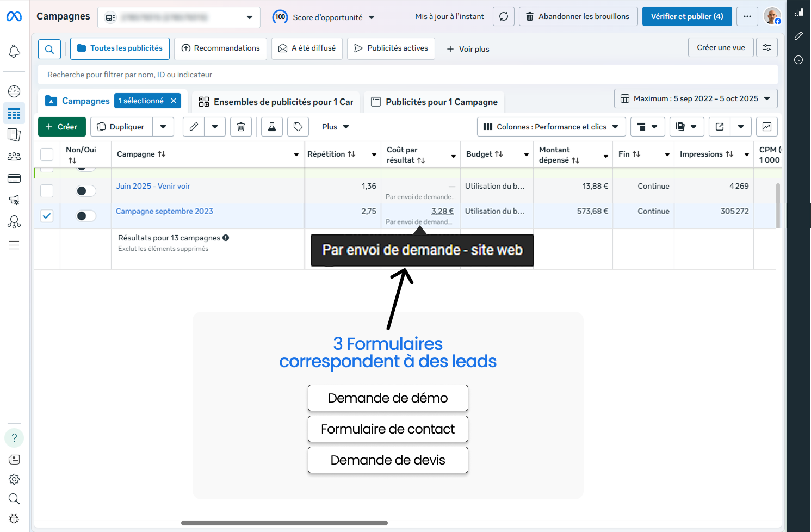Click the tag label icon
Screen dimensions: 811x532
pos(298,127)
